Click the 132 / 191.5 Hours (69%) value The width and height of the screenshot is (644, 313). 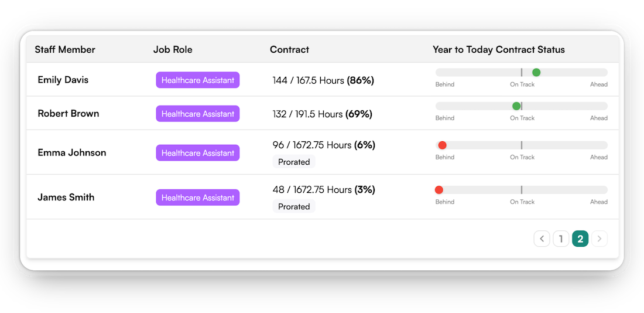(x=323, y=114)
